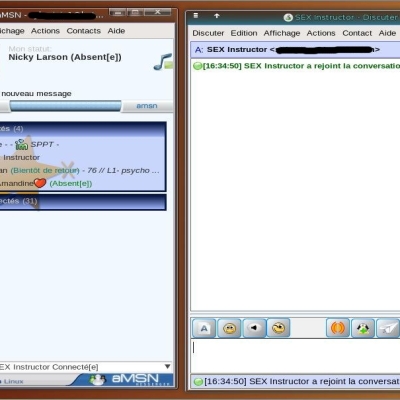Click the green icon in chat status bar

(x=198, y=382)
